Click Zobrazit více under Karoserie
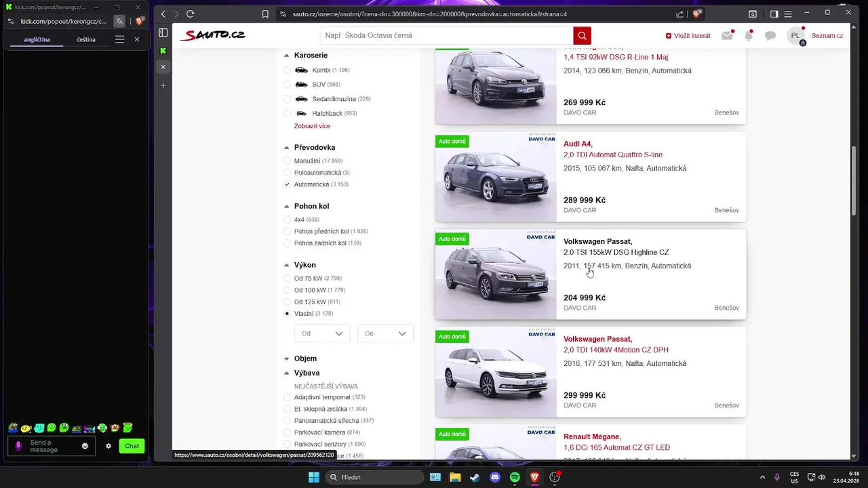The width and height of the screenshot is (868, 488). (x=312, y=126)
